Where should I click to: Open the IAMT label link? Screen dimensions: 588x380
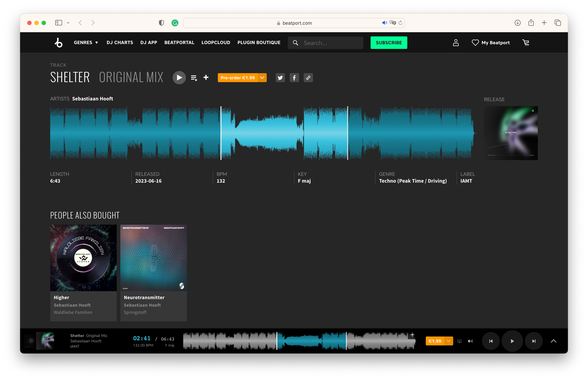click(x=466, y=181)
